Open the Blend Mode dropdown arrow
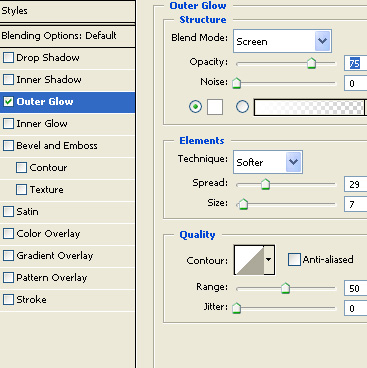The image size is (367, 368). (322, 41)
